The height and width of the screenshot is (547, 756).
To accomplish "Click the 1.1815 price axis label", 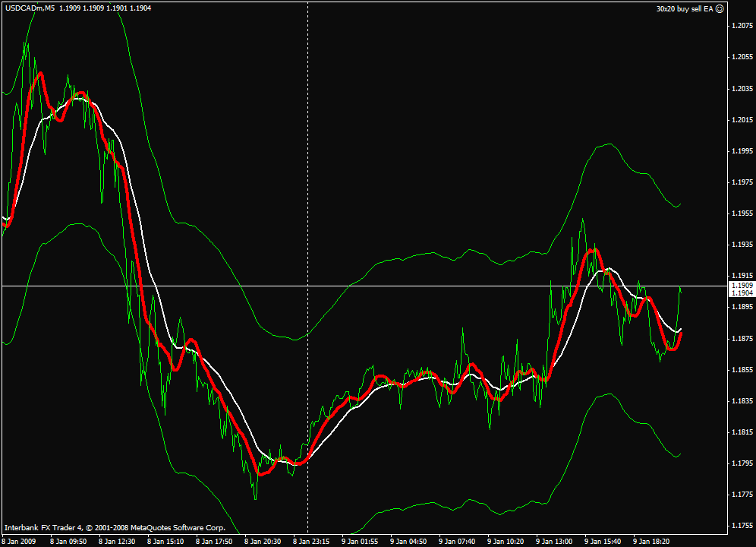I will [742, 432].
